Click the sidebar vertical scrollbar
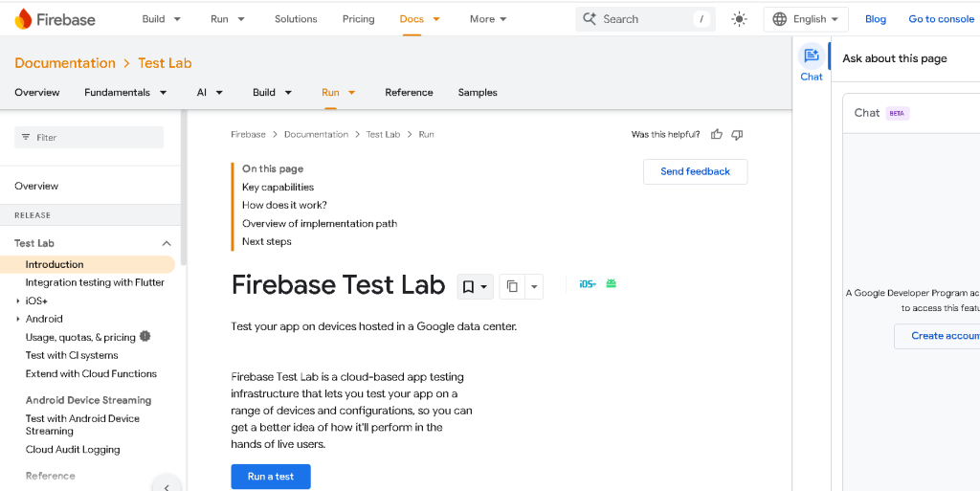 pyautogui.click(x=183, y=188)
